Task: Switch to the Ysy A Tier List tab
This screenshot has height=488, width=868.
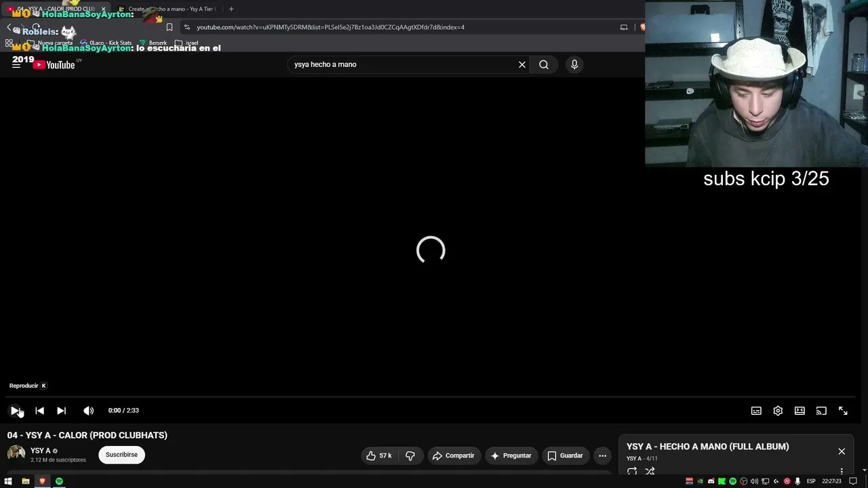Action: point(167,9)
